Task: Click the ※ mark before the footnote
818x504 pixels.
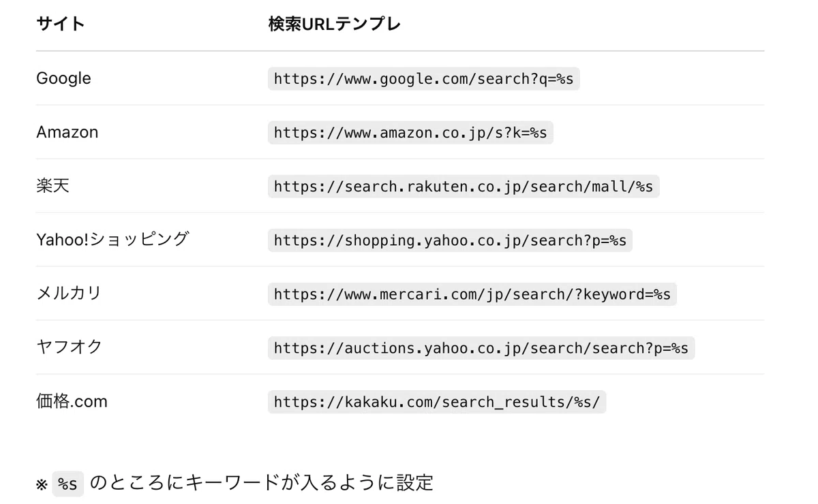Action: (42, 485)
